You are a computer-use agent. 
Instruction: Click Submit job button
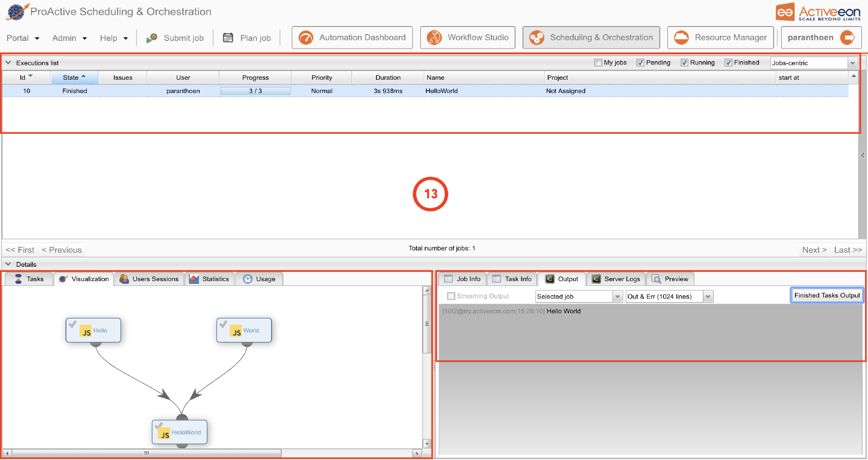pyautogui.click(x=175, y=38)
